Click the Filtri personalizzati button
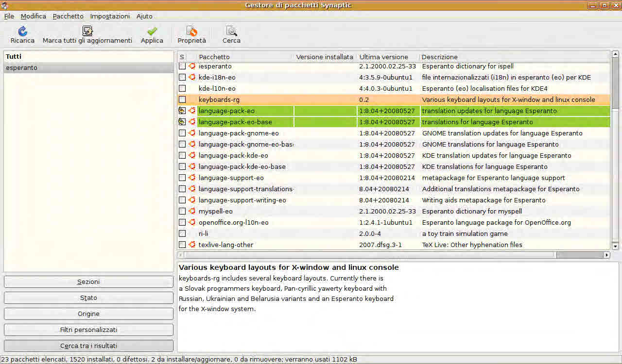Image resolution: width=622 pixels, height=364 pixels. (88, 330)
